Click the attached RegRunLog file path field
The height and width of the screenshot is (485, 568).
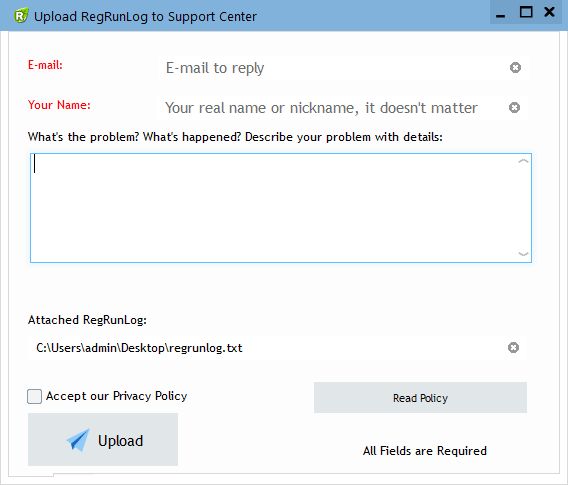[266, 348]
